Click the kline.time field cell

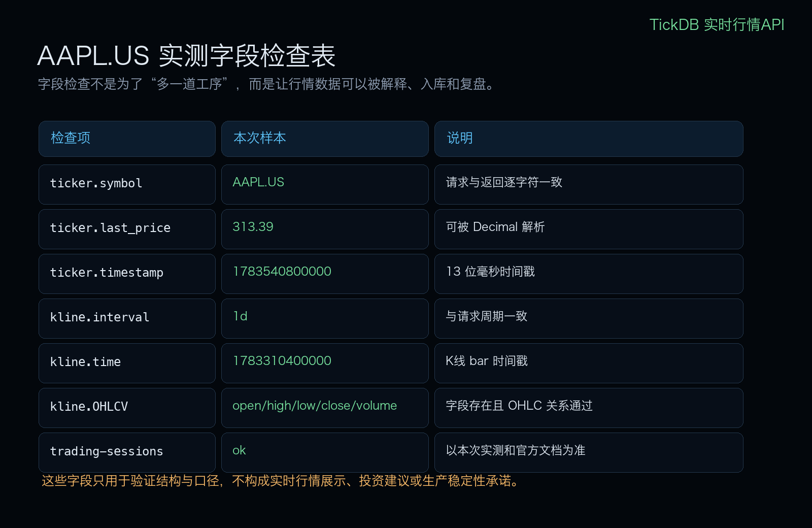tap(127, 363)
